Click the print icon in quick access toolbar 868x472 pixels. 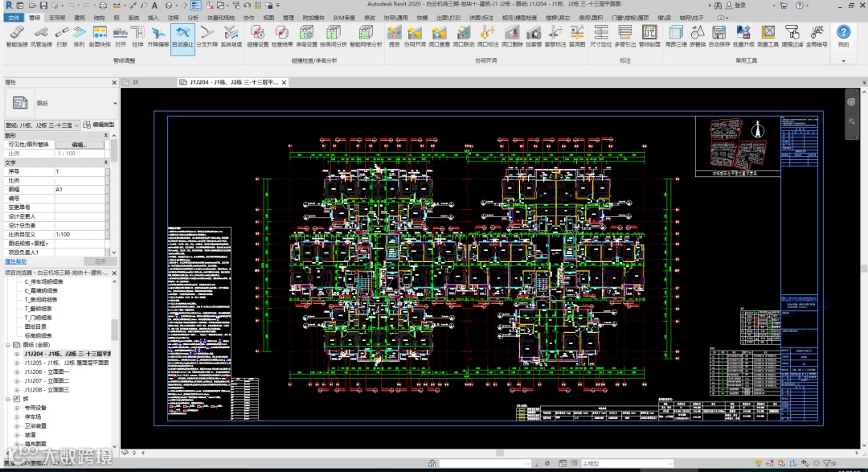pyautogui.click(x=103, y=6)
